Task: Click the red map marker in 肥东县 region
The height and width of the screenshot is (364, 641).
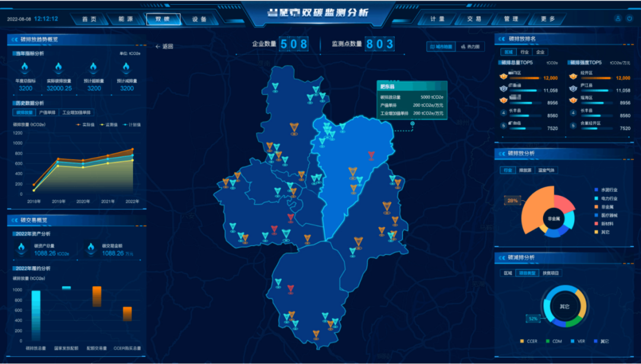Action: [x=371, y=156]
